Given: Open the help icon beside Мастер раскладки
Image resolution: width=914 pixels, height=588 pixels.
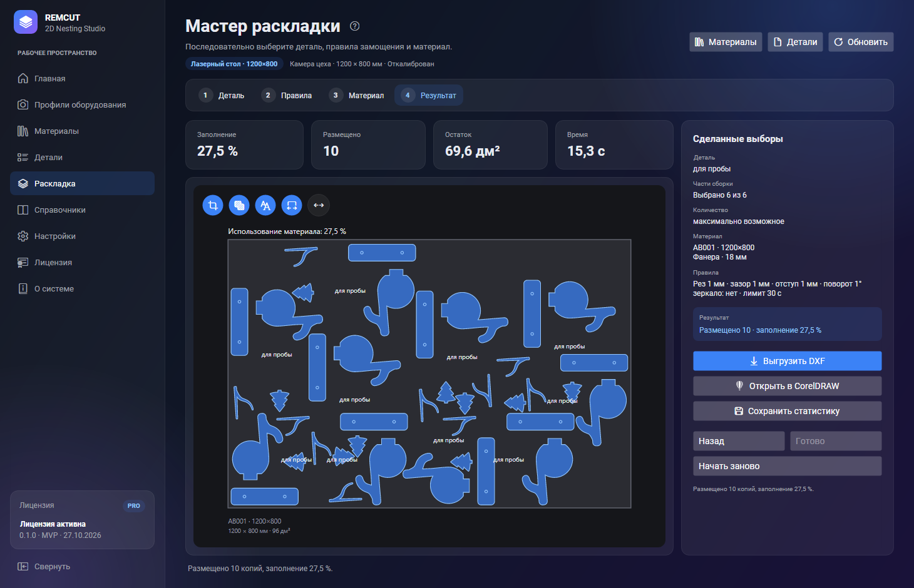Looking at the screenshot, I should click(x=355, y=26).
